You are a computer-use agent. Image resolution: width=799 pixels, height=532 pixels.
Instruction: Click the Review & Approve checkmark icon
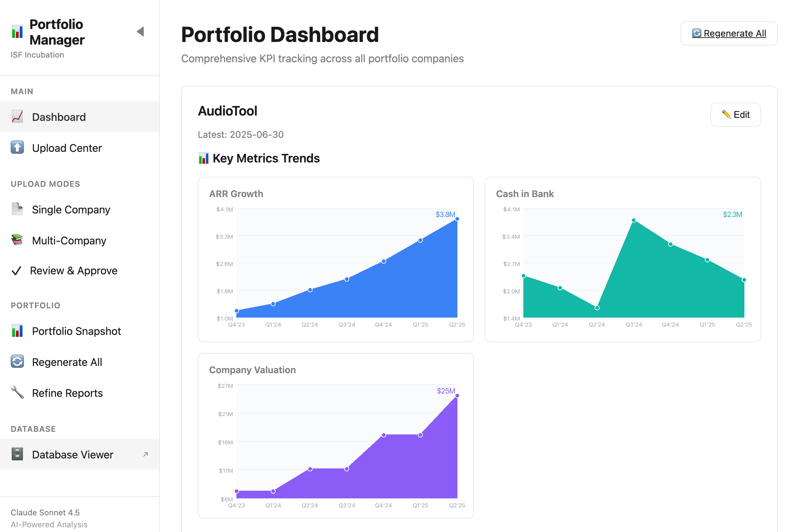coord(16,270)
